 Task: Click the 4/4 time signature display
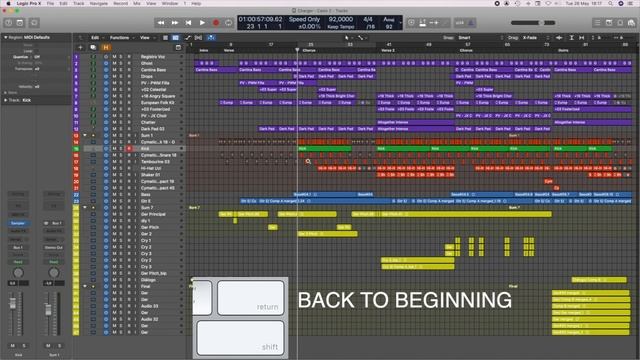(x=368, y=19)
